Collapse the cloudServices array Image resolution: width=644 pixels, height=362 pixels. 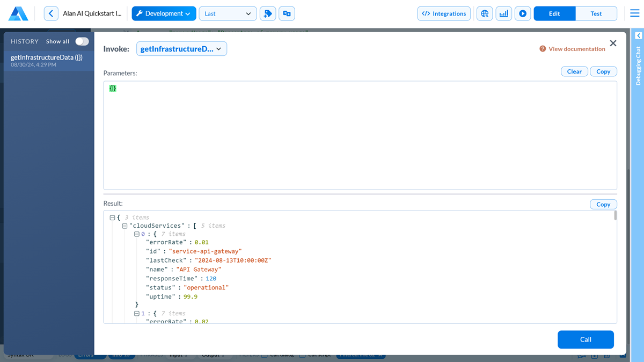click(125, 226)
